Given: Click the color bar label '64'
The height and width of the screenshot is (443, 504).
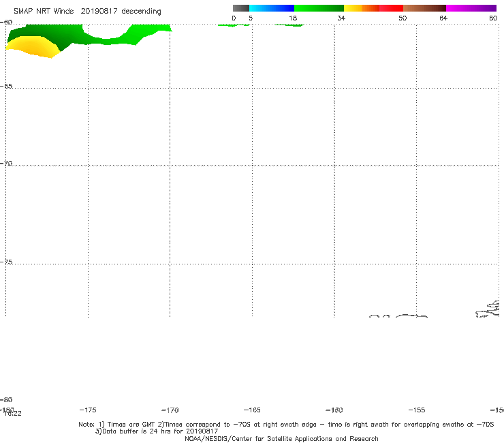Looking at the screenshot, I should (x=443, y=18).
